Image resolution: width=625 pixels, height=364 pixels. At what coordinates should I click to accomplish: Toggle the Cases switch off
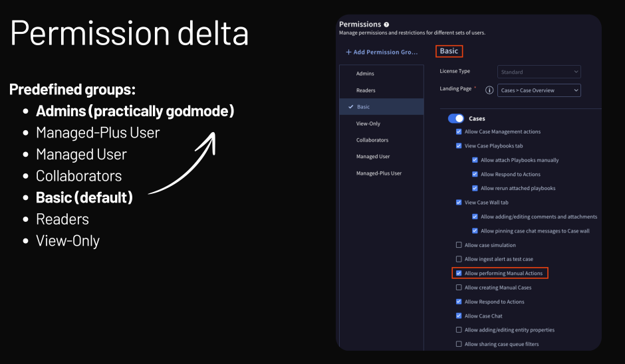[x=456, y=118]
